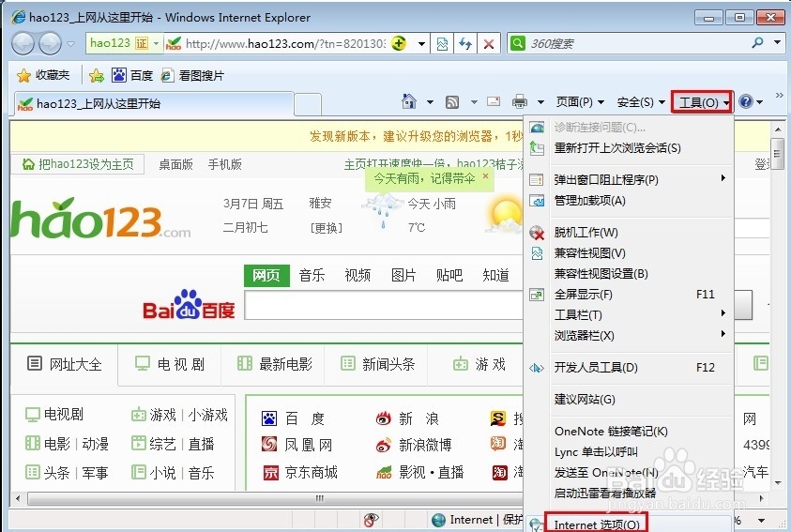Click the Read mail icon

tap(494, 102)
